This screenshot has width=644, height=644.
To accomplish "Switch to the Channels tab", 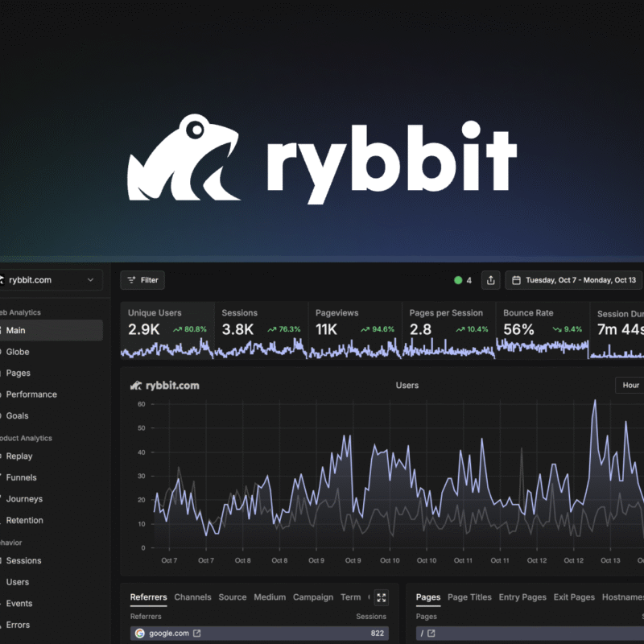I will click(x=192, y=597).
